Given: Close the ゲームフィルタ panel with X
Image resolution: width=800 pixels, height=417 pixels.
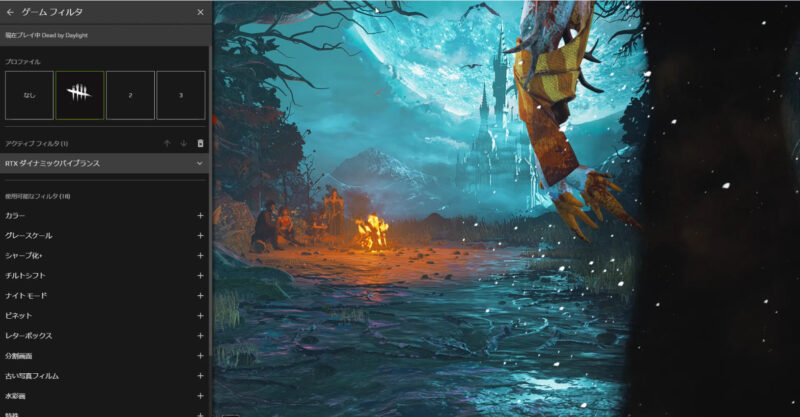Looking at the screenshot, I should coord(200,12).
